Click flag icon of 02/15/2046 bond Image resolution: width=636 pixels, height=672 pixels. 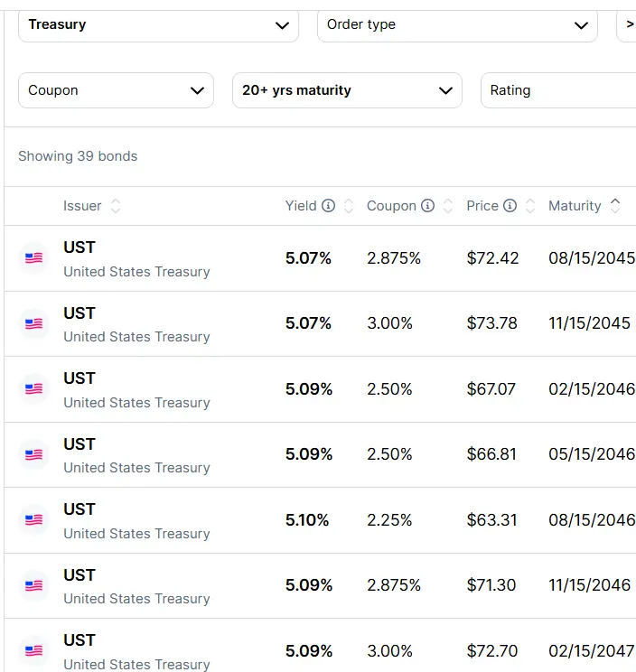pyautogui.click(x=33, y=388)
